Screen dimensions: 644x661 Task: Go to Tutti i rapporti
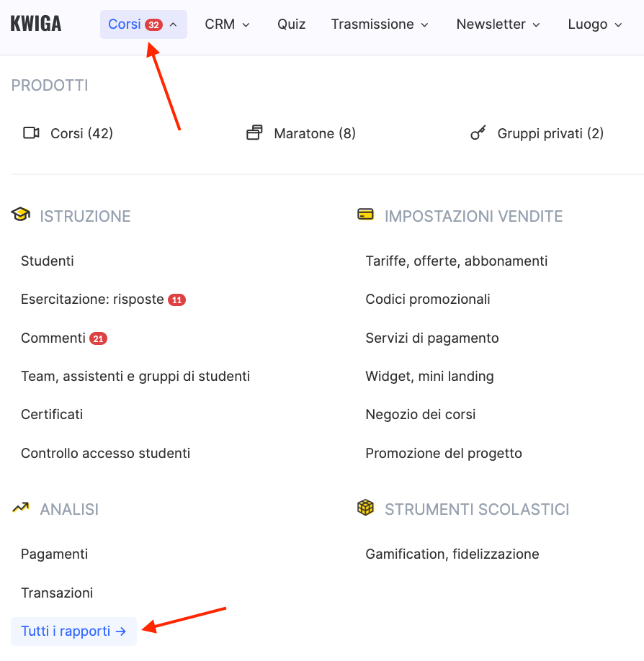pos(73,631)
